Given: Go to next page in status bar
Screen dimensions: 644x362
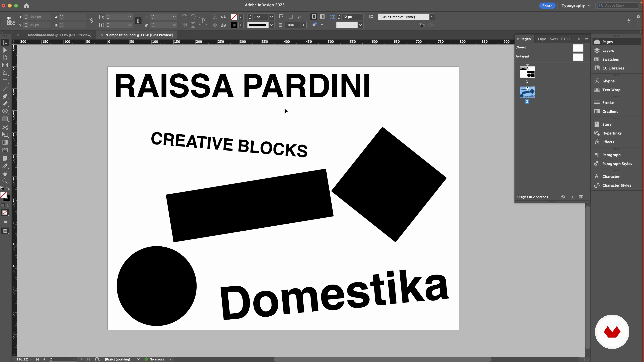Looking at the screenshot, I should [82, 359].
